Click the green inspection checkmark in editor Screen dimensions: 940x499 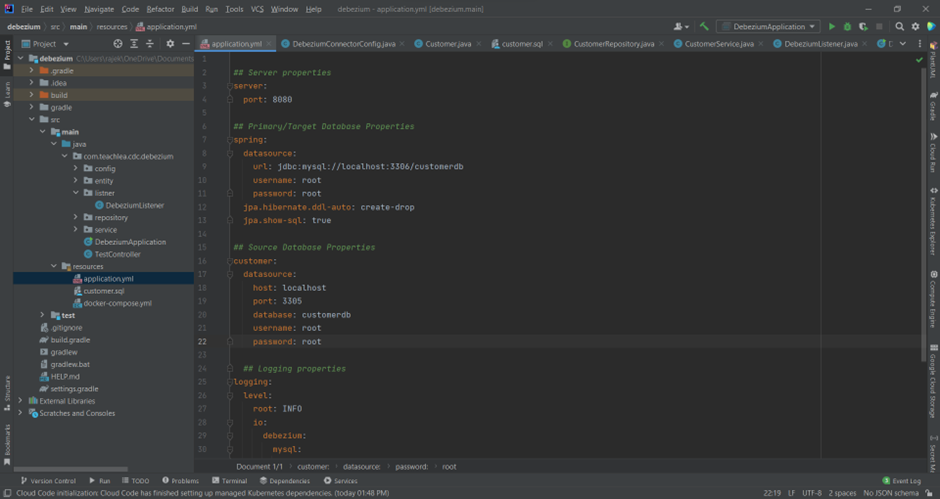919,59
